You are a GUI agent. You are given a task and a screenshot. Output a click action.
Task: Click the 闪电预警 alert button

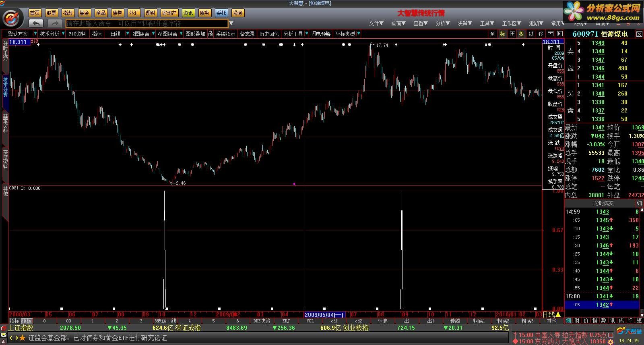[x=321, y=34]
